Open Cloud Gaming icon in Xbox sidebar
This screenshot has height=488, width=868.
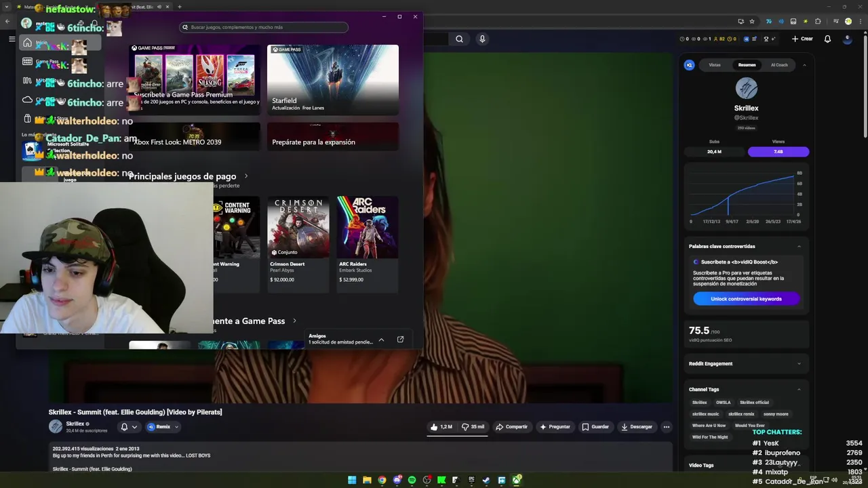(x=27, y=100)
